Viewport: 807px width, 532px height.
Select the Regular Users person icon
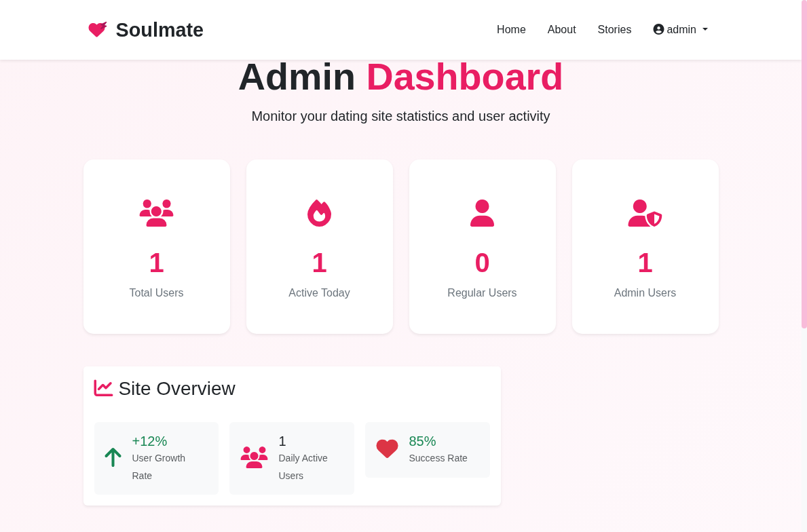[482, 212]
